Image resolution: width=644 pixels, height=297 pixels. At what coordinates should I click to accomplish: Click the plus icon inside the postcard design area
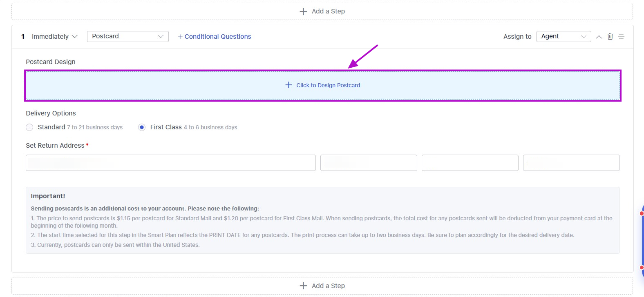click(x=288, y=85)
